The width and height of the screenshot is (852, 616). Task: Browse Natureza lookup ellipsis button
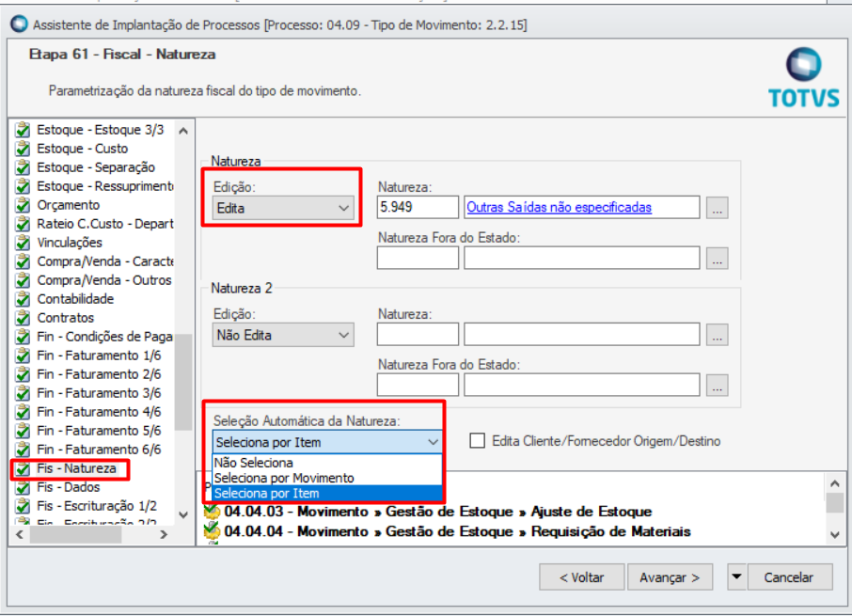717,208
